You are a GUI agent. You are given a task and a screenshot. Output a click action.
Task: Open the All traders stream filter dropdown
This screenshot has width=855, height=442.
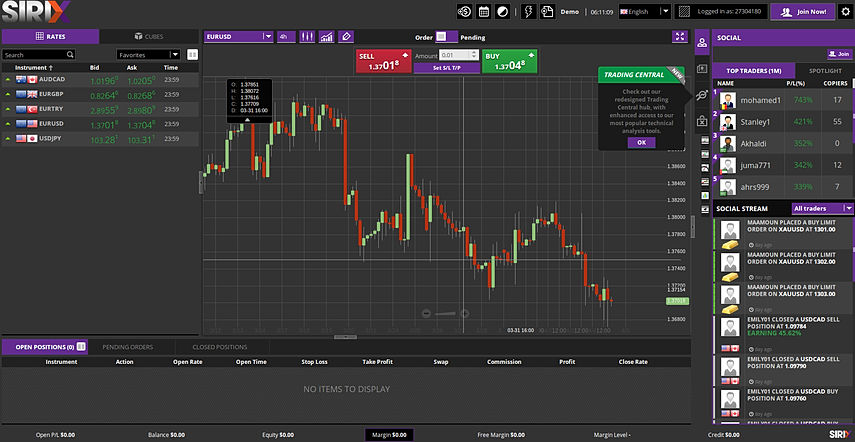click(x=822, y=208)
